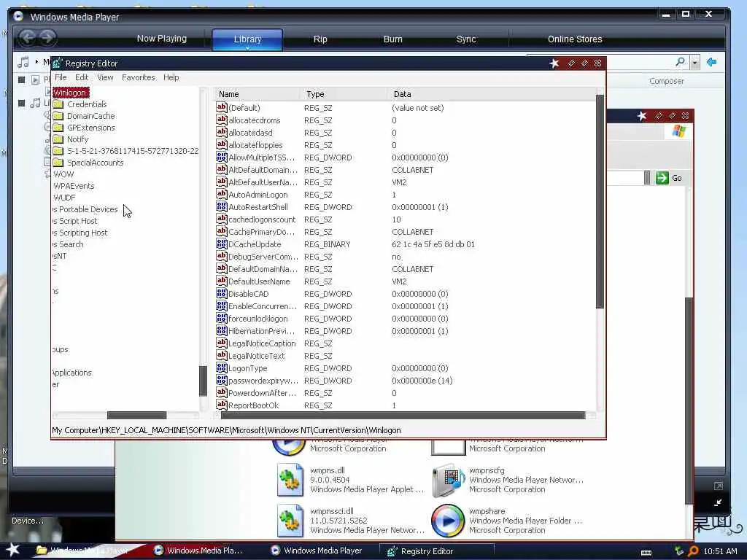This screenshot has height=560, width=747.
Task: Open the Sync tab
Action: [466, 39]
